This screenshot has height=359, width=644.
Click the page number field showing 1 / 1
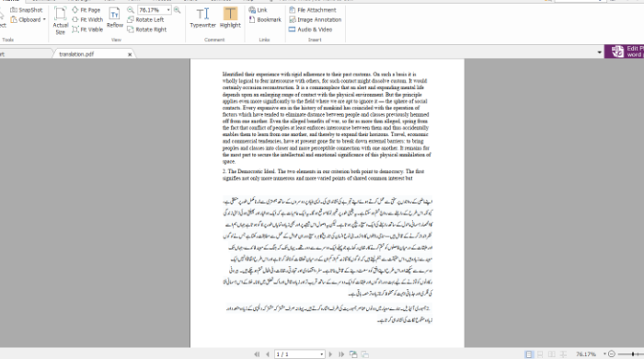296,354
